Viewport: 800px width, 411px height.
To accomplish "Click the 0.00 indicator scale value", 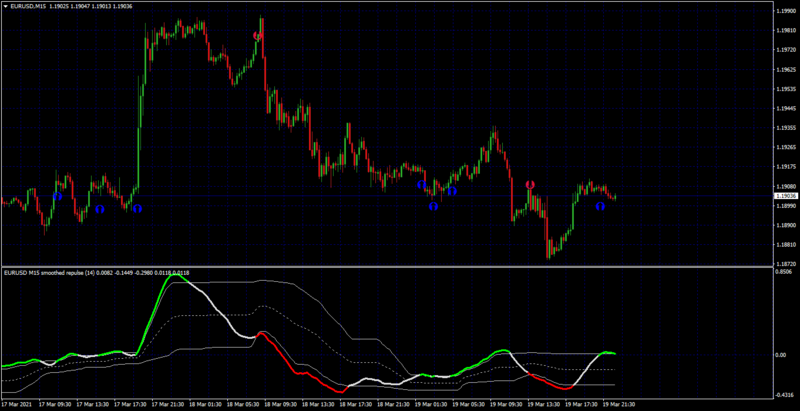I will click(781, 354).
